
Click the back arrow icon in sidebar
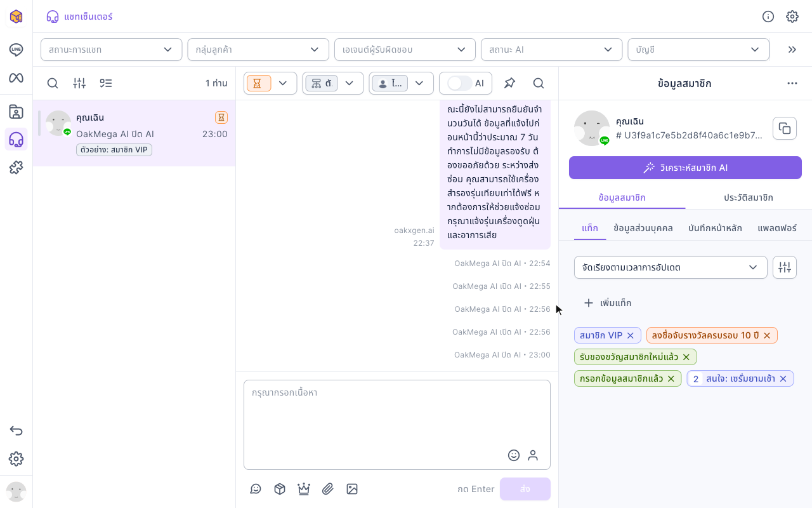16,431
